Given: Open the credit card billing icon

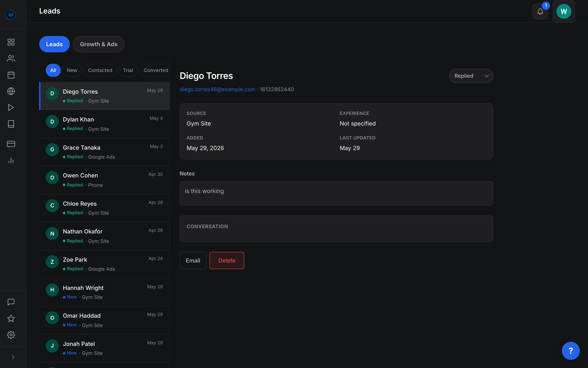Looking at the screenshot, I should click(x=11, y=144).
